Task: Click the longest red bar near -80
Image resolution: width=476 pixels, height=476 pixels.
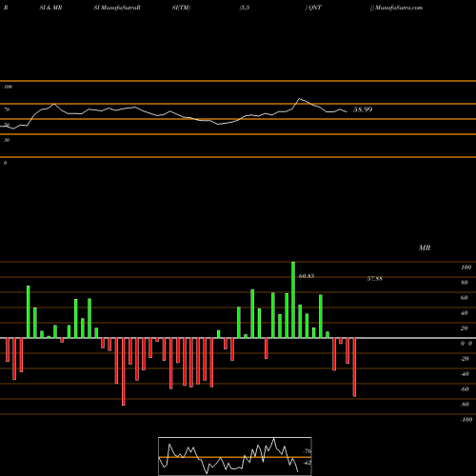Action: 124,371
